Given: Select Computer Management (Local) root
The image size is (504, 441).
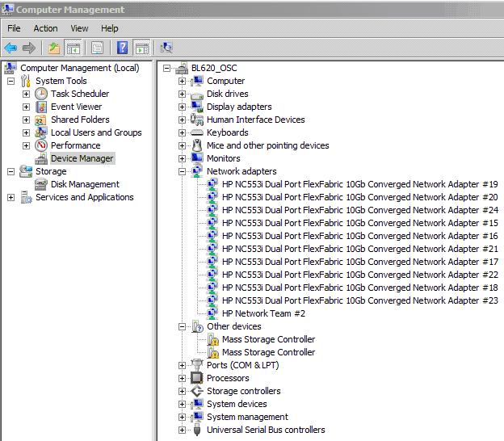Looking at the screenshot, I should click(80, 68).
